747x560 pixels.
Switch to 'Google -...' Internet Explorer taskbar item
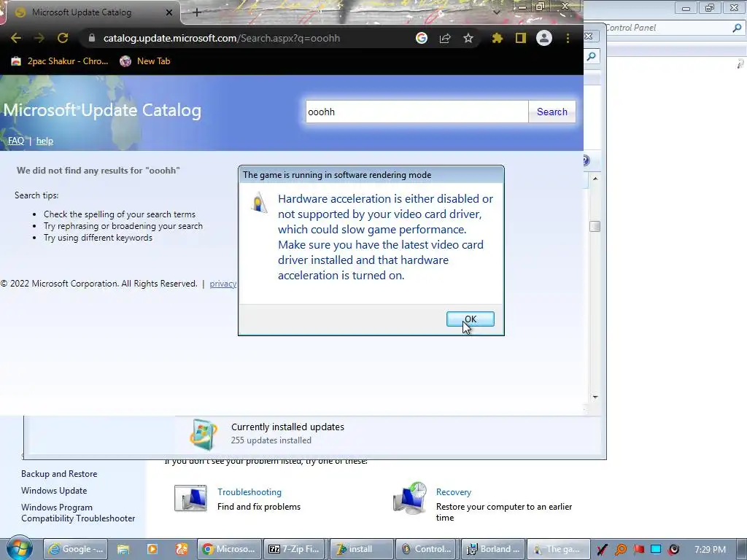(75, 549)
